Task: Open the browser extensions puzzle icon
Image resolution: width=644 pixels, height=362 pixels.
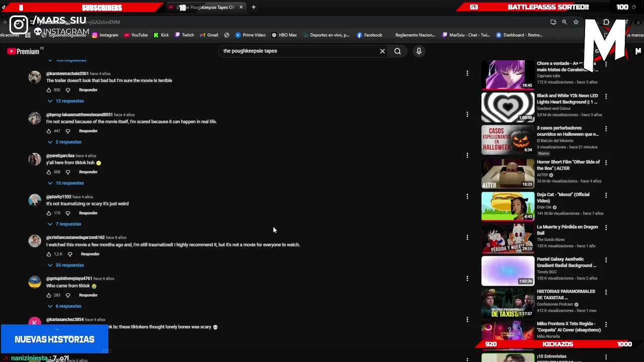Action: [x=606, y=22]
